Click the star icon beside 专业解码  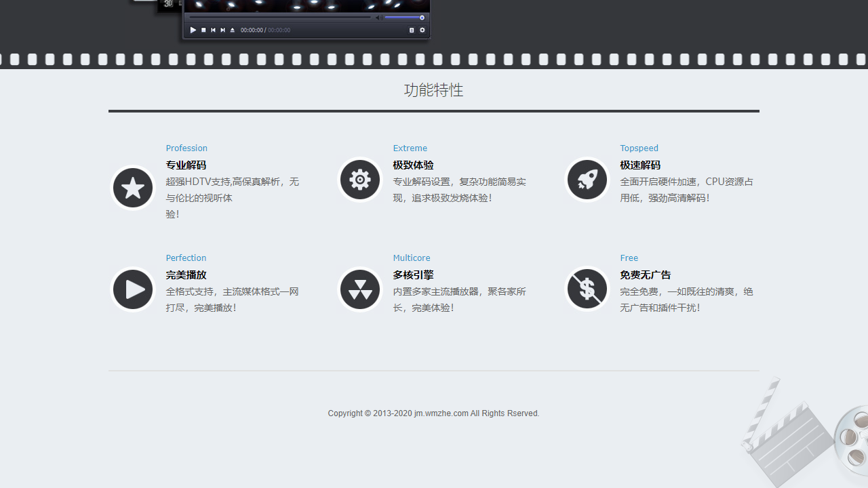coord(133,188)
